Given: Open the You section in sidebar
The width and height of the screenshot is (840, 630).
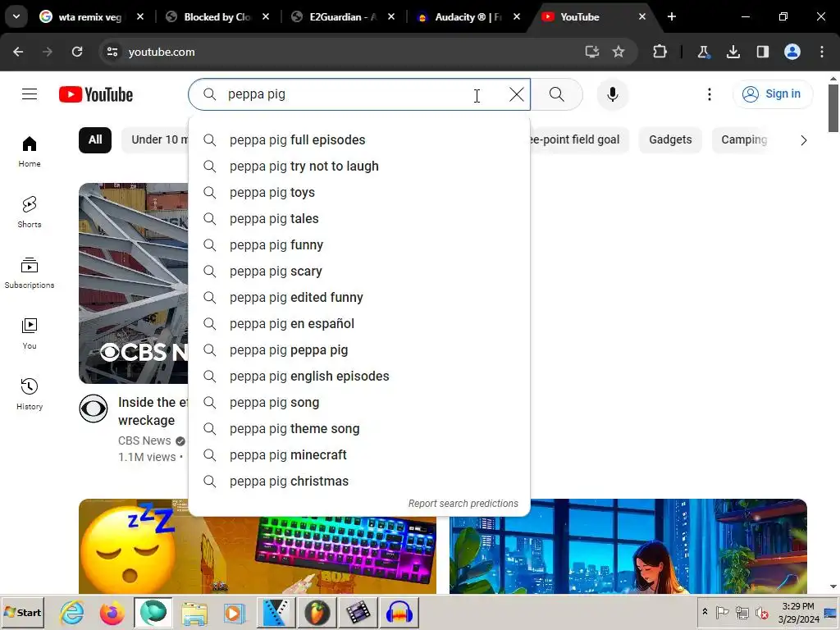Looking at the screenshot, I should click(30, 334).
